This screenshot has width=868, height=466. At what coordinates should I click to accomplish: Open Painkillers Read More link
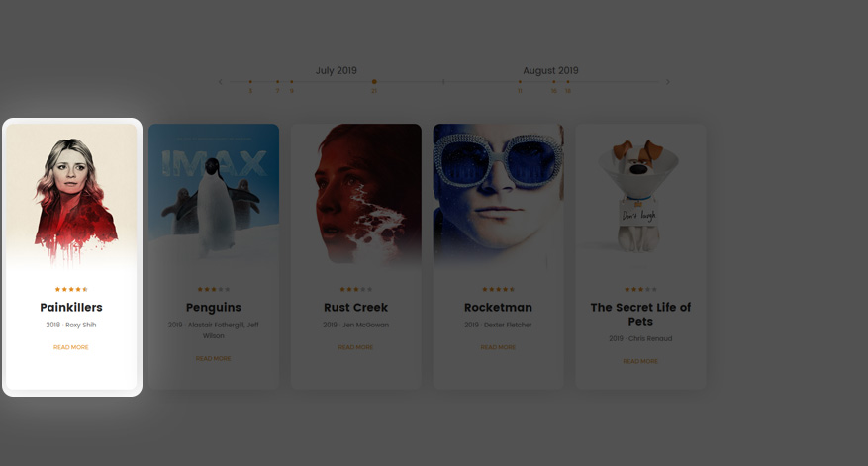(x=71, y=347)
